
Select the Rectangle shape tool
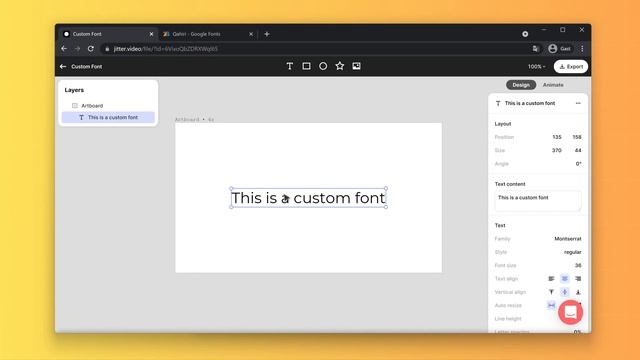pyautogui.click(x=306, y=66)
